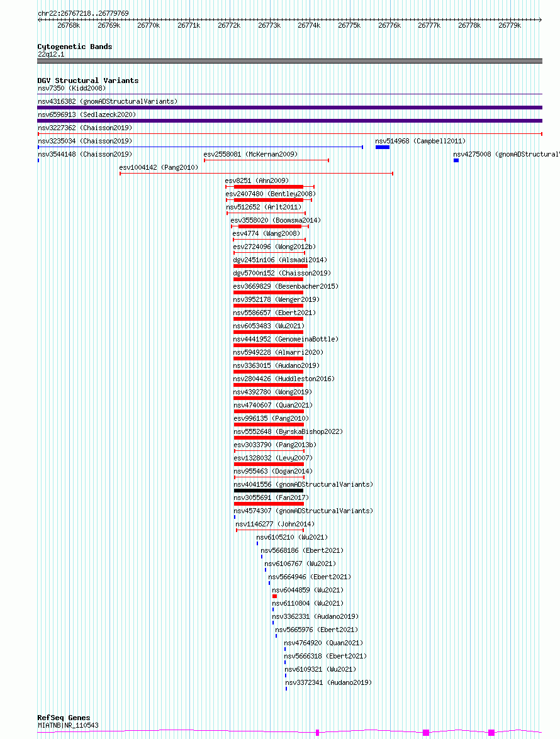Open nsv4764920 (Quan2021) variant
The image size is (560, 739).
pyautogui.click(x=323, y=642)
